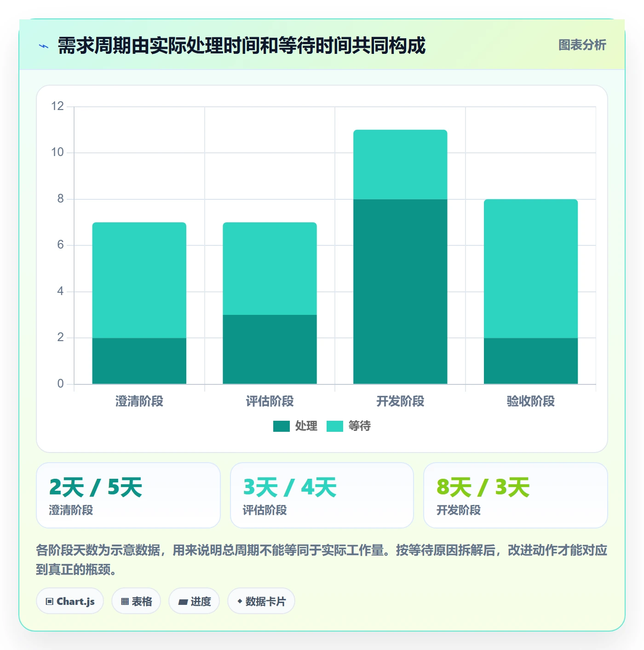The width and height of the screenshot is (644, 650).
Task: Click the 澄清阶段 x-axis label
Action: coord(139,401)
